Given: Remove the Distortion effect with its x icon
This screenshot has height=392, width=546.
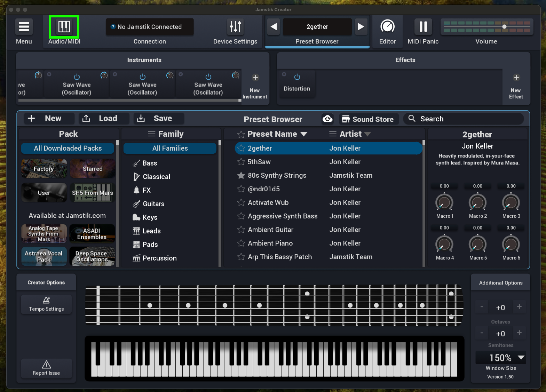Looking at the screenshot, I should click(284, 74).
